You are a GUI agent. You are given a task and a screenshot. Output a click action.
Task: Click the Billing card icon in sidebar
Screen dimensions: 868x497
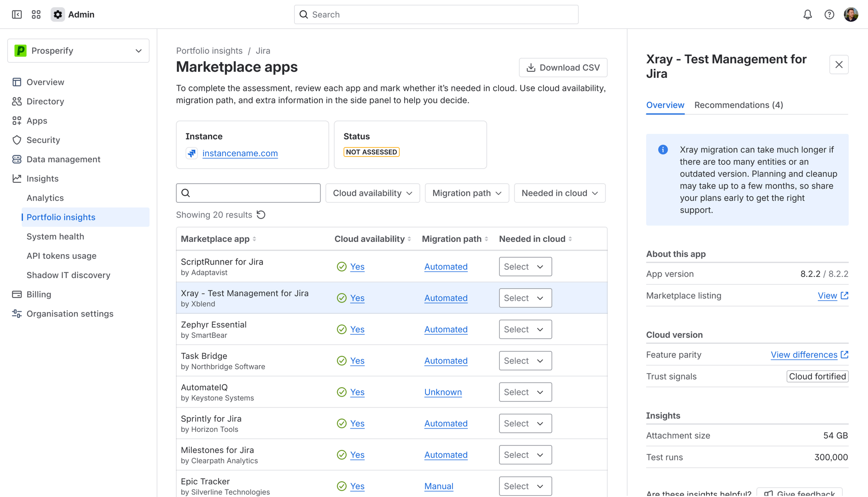(x=17, y=294)
